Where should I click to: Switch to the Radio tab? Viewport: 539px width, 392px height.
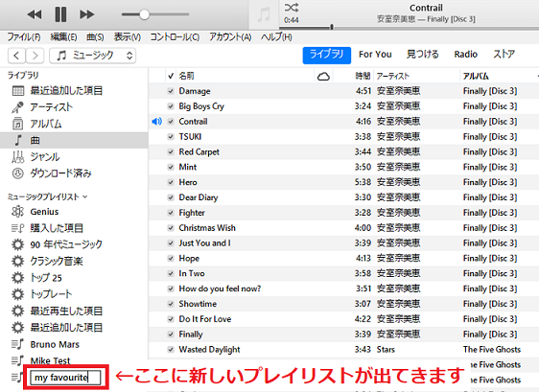pyautogui.click(x=465, y=55)
